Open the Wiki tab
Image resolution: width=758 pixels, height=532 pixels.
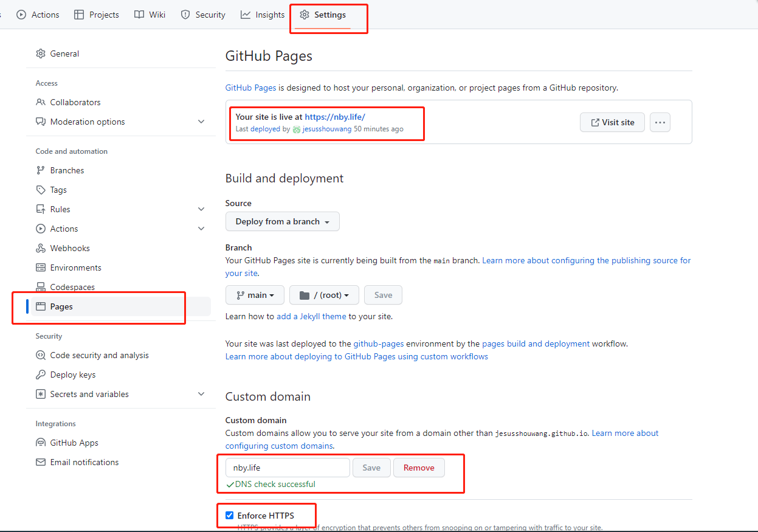150,15
